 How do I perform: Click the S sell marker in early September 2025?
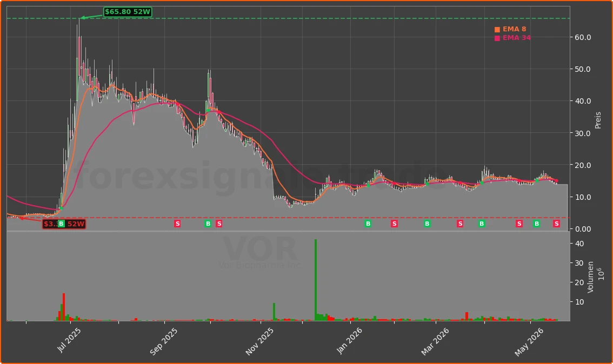tap(177, 224)
